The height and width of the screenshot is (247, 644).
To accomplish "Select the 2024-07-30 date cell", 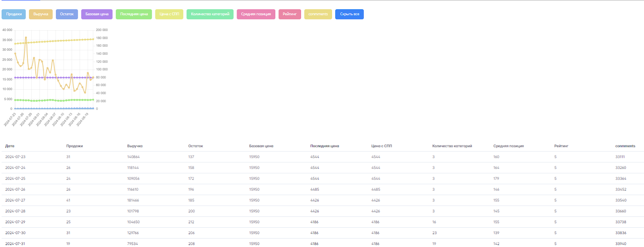I will coord(15,233).
